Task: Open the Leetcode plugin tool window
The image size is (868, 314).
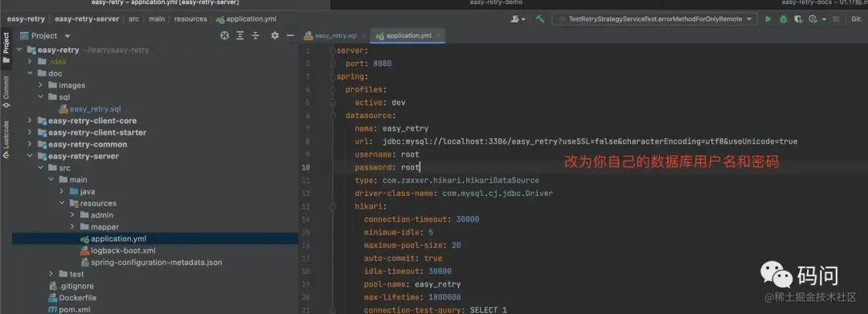Action: pos(6,139)
